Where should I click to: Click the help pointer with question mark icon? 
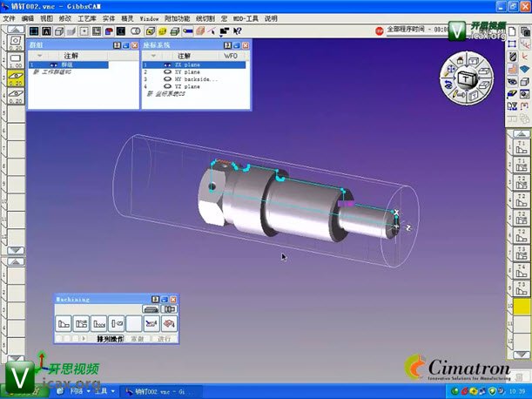237,31
